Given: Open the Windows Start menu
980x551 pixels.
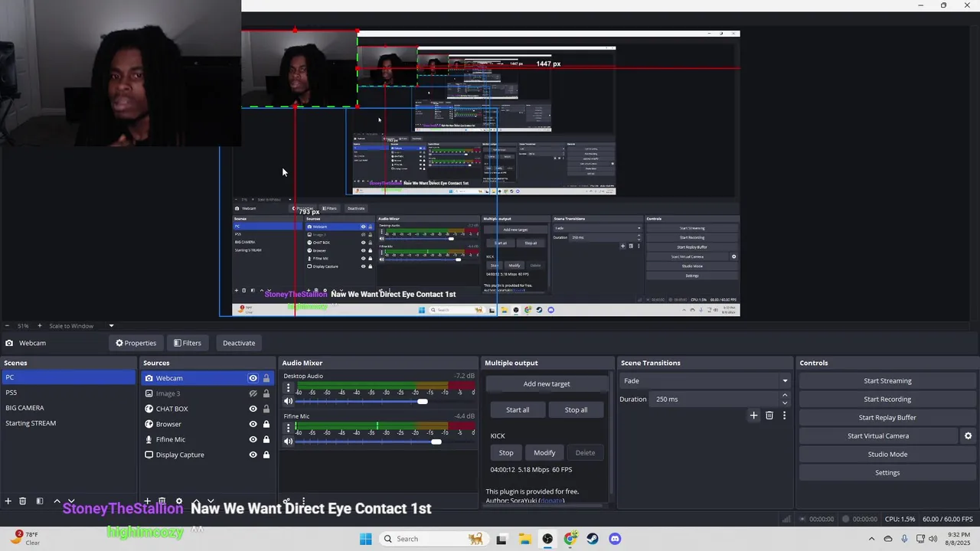Looking at the screenshot, I should point(366,539).
